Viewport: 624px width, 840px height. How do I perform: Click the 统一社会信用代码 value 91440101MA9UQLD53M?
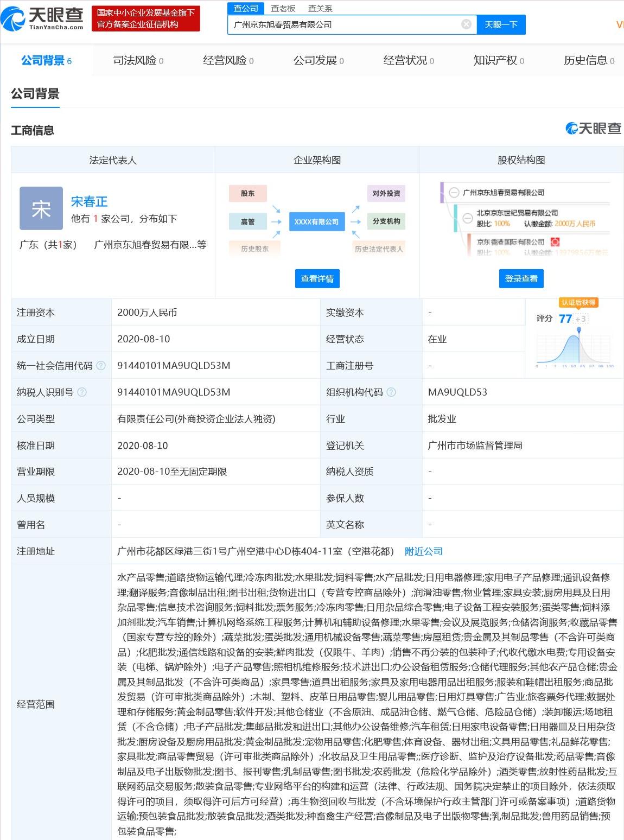tap(174, 366)
